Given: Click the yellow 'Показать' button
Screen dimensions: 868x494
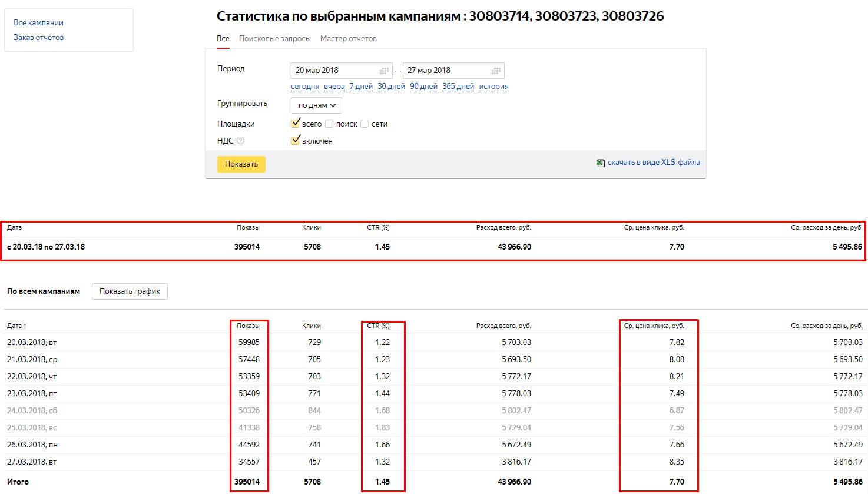Looking at the screenshot, I should [241, 164].
